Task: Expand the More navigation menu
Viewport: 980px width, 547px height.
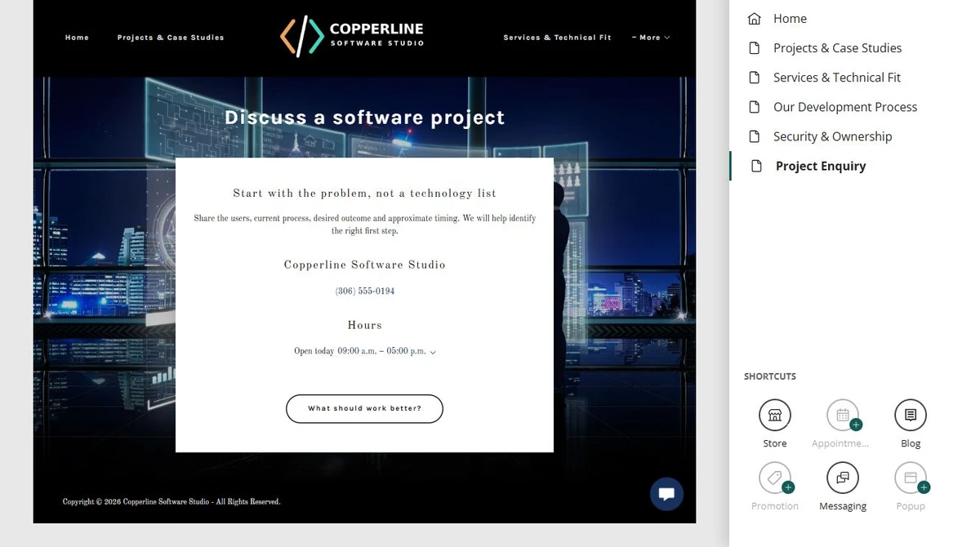Action: [x=651, y=38]
